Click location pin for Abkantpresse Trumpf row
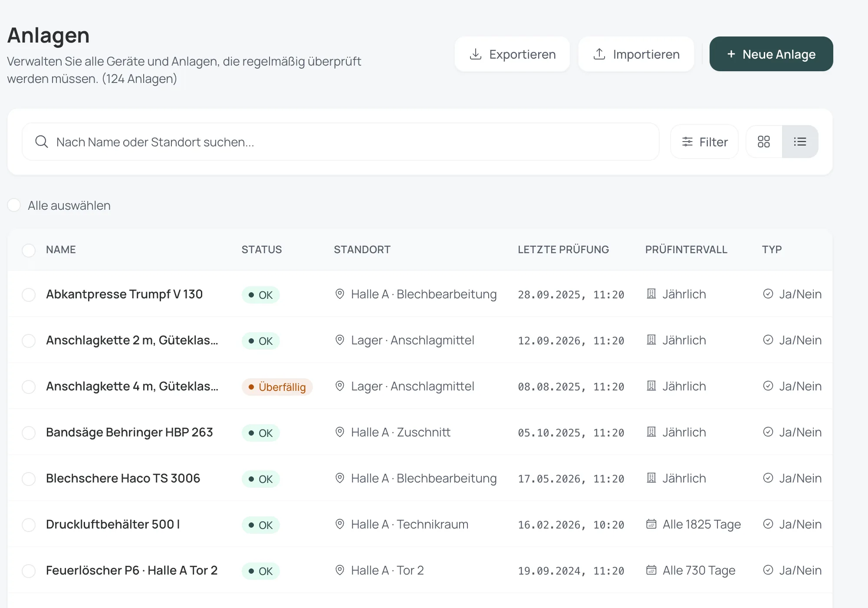868x608 pixels. [340, 294]
